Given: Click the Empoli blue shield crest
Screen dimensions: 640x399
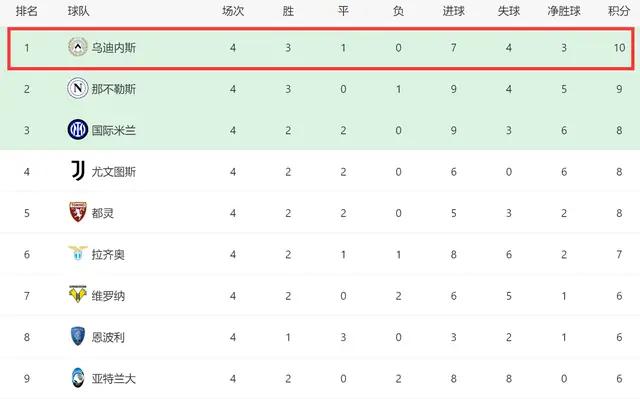Looking at the screenshot, I should (x=78, y=336).
